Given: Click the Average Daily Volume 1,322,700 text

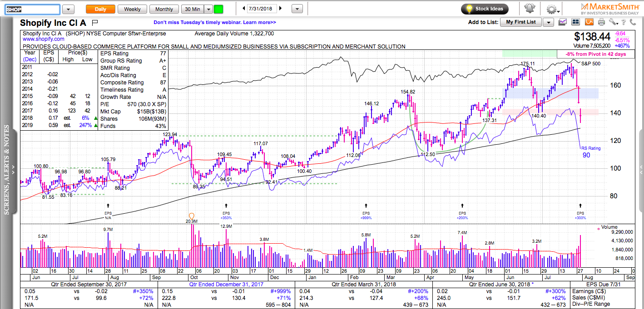Looking at the screenshot, I should pos(234,34).
